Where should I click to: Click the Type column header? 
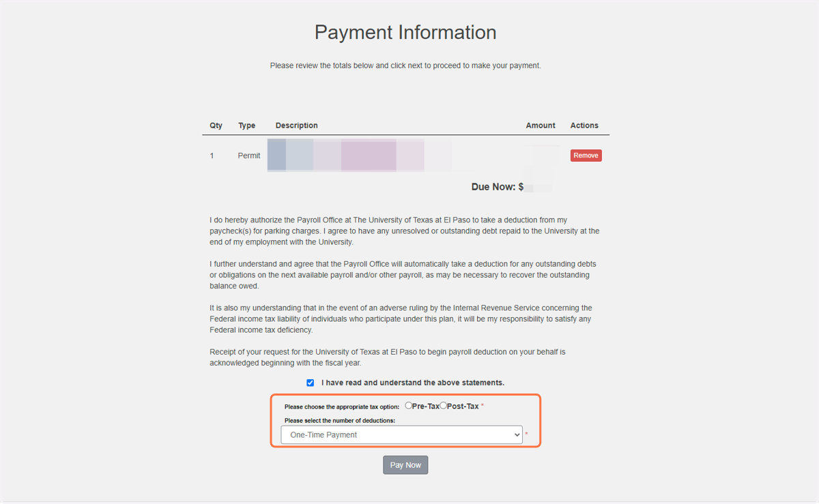pos(246,125)
